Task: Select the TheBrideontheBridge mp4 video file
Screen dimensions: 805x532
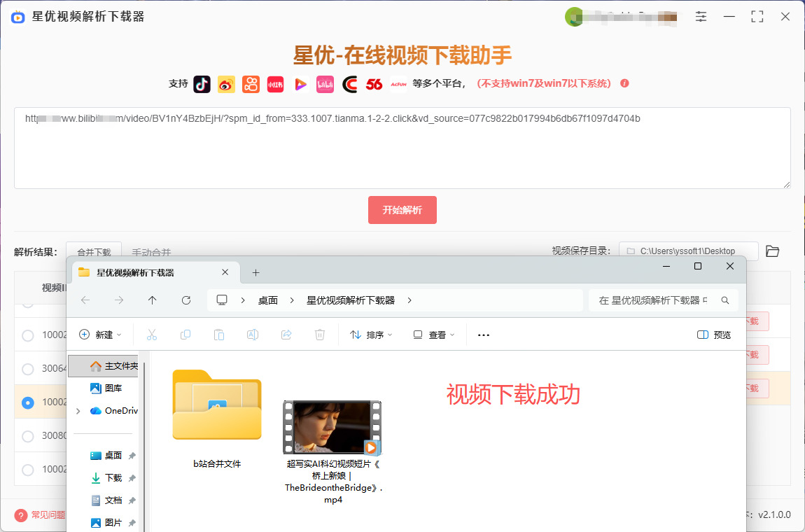Action: [x=333, y=452]
